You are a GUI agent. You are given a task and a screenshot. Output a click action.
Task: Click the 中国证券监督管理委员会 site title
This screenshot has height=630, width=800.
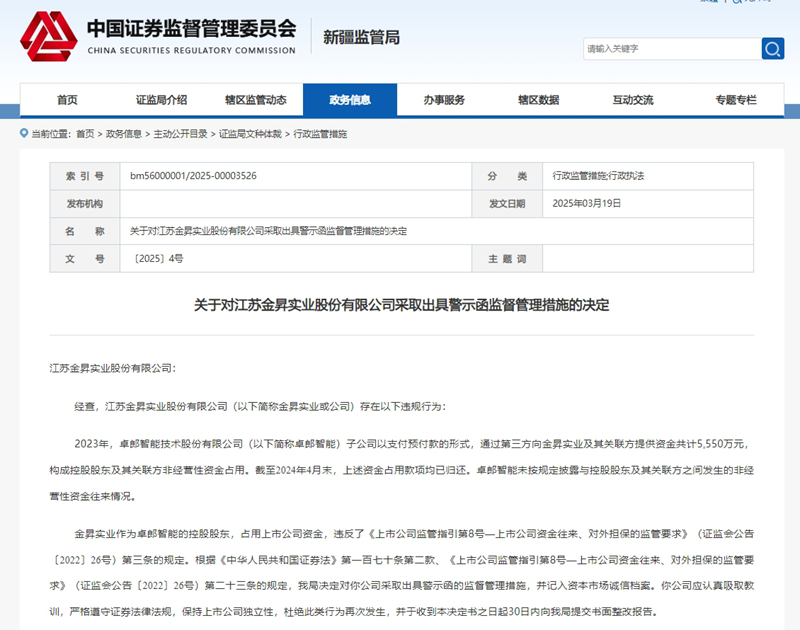[191, 29]
